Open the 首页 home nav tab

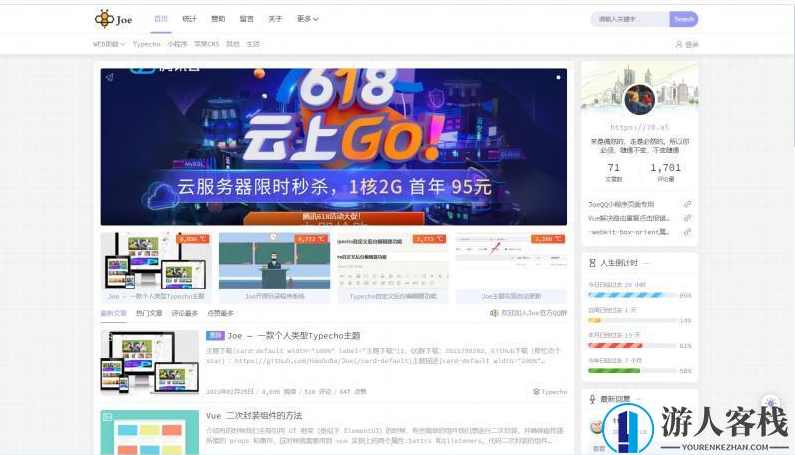pos(161,19)
